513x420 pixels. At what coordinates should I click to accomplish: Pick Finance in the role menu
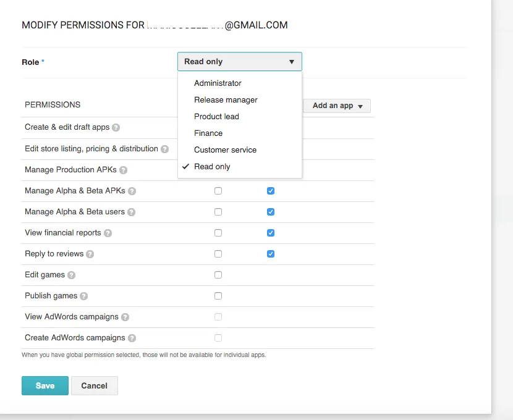[x=208, y=133]
